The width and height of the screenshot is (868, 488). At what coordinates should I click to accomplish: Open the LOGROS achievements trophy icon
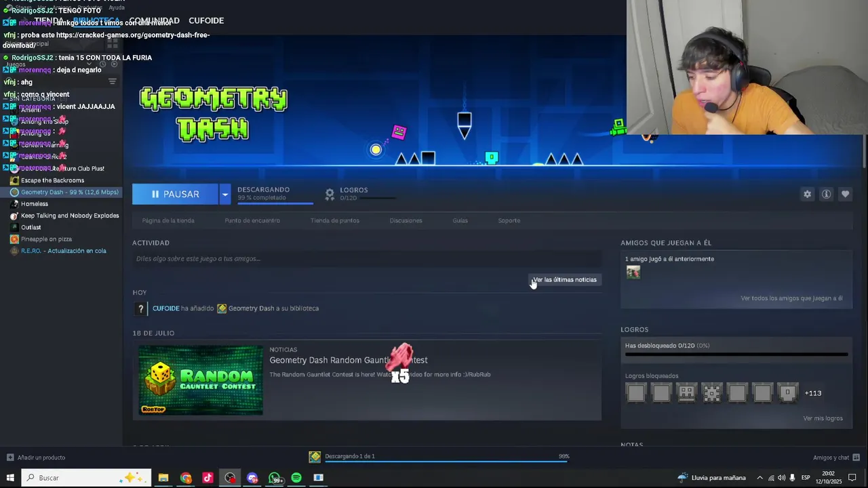[330, 194]
